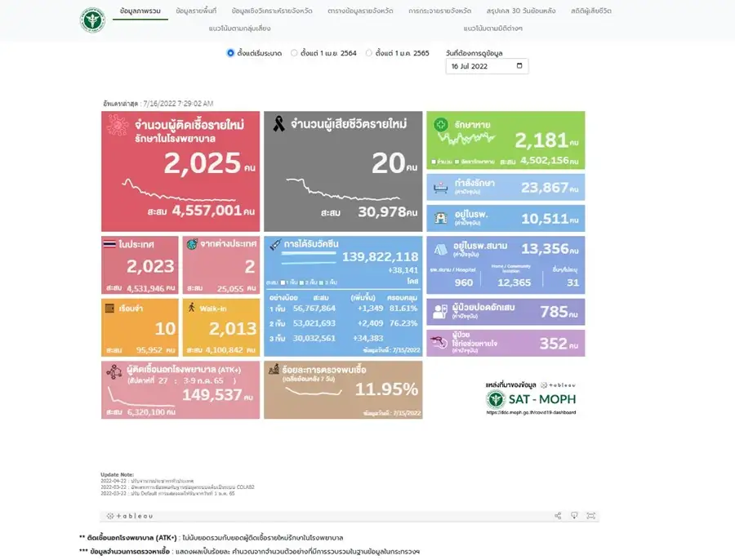Screen dimensions: 735x560
Task: Select the 'ตั้งแต่เริ่มระบาด' radio option
Action: click(230, 53)
